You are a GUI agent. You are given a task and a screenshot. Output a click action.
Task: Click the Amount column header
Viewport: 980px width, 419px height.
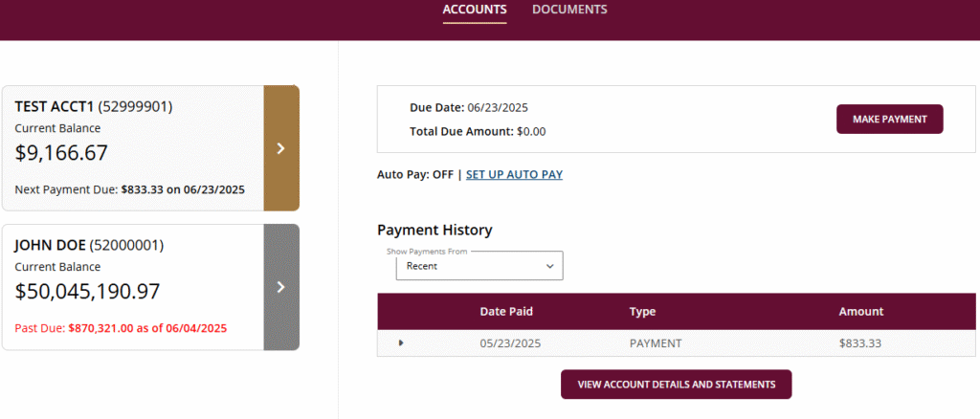pos(861,311)
